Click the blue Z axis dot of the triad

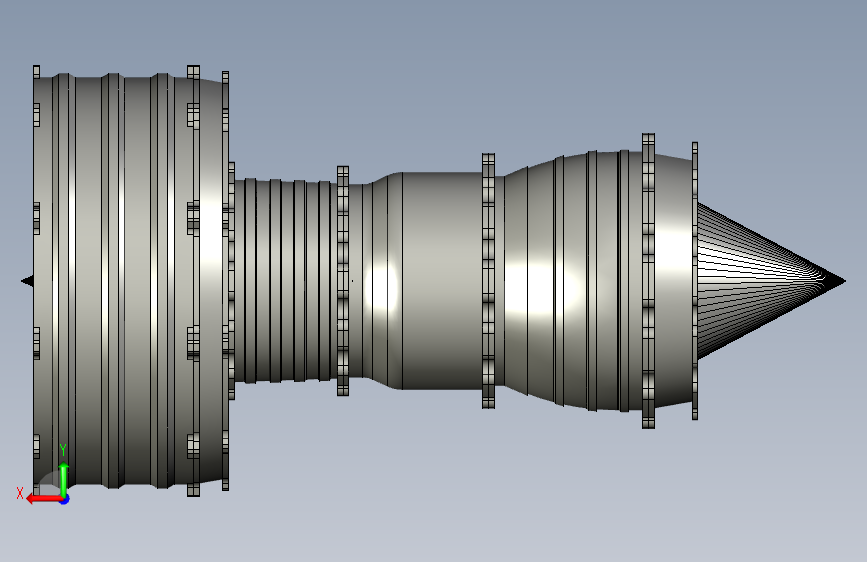[65, 500]
